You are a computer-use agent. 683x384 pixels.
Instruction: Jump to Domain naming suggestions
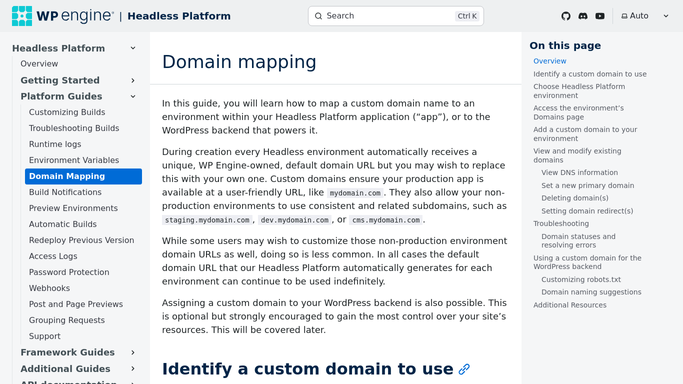point(591,292)
